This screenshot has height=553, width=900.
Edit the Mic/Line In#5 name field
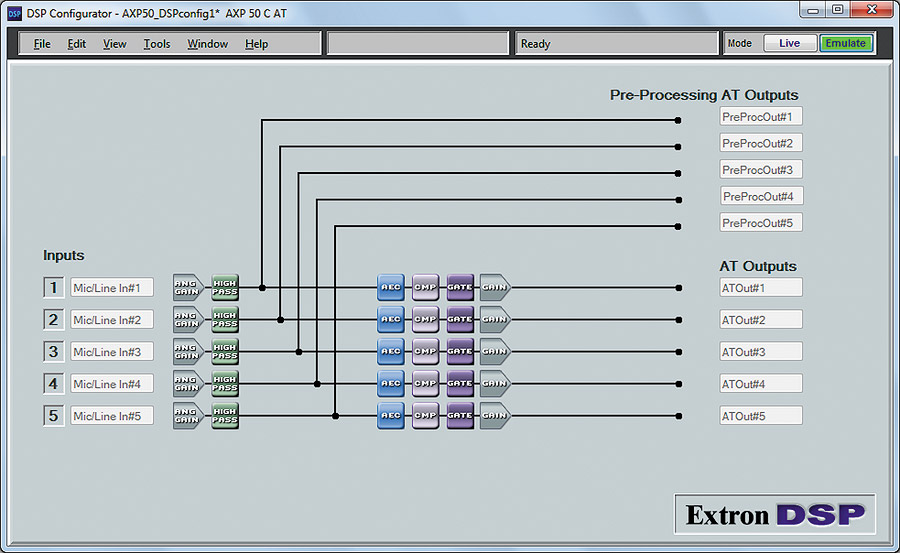pos(112,416)
